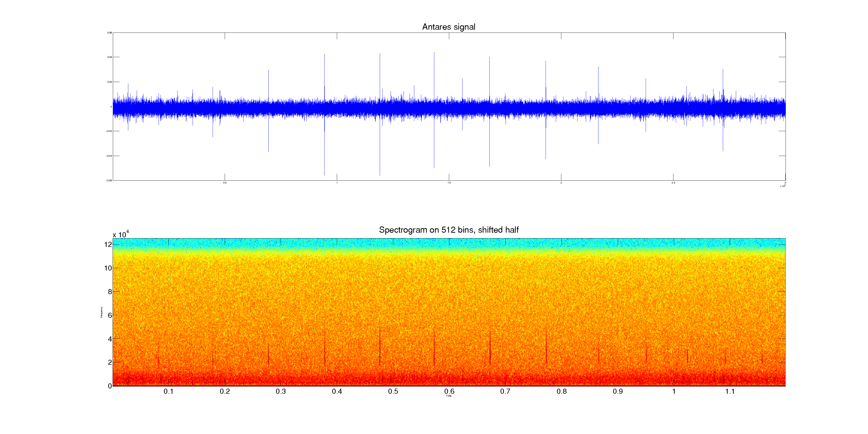
Task: Click the 0.5 x-axis label of the spectrogram
Action: point(393,392)
